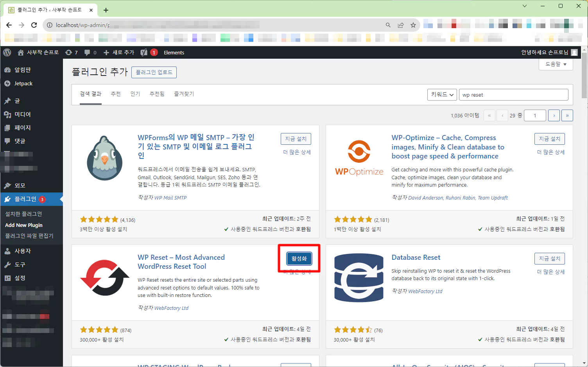
Task: Click the share page icon in address bar
Action: point(401,25)
